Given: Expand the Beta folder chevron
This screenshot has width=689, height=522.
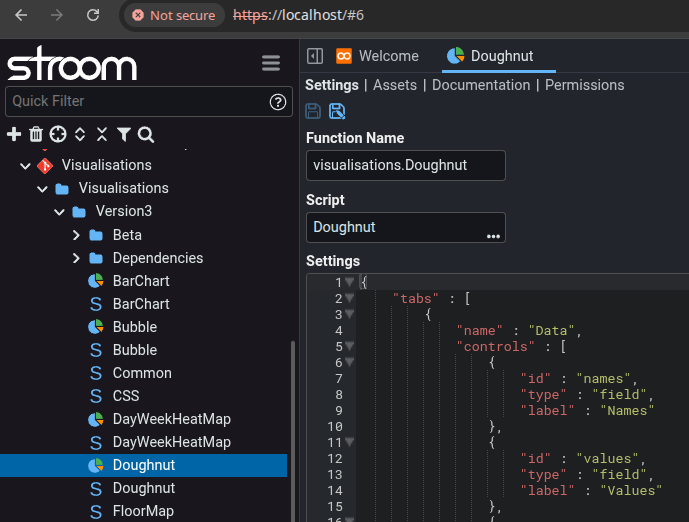Looking at the screenshot, I should click(76, 235).
